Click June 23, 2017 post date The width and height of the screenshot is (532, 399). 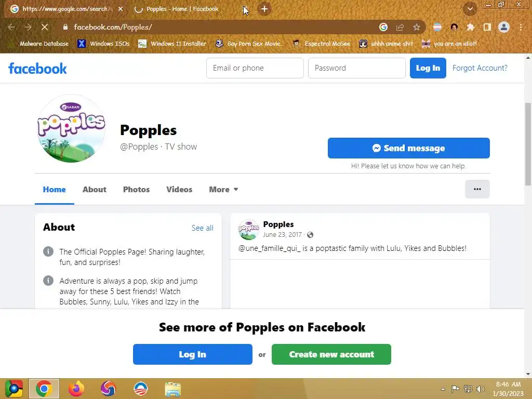282,235
